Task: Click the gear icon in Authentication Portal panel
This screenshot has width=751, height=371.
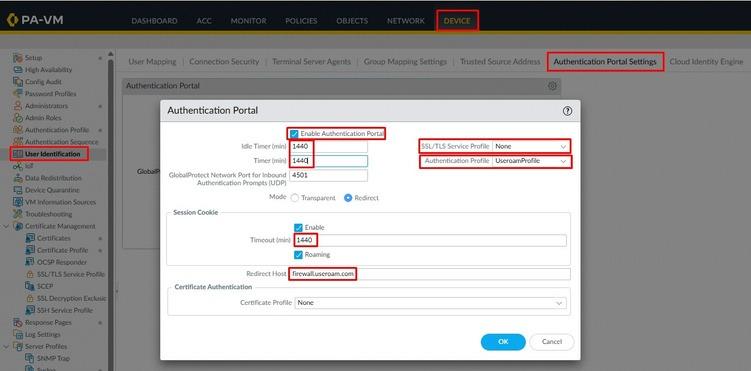Action: (552, 86)
